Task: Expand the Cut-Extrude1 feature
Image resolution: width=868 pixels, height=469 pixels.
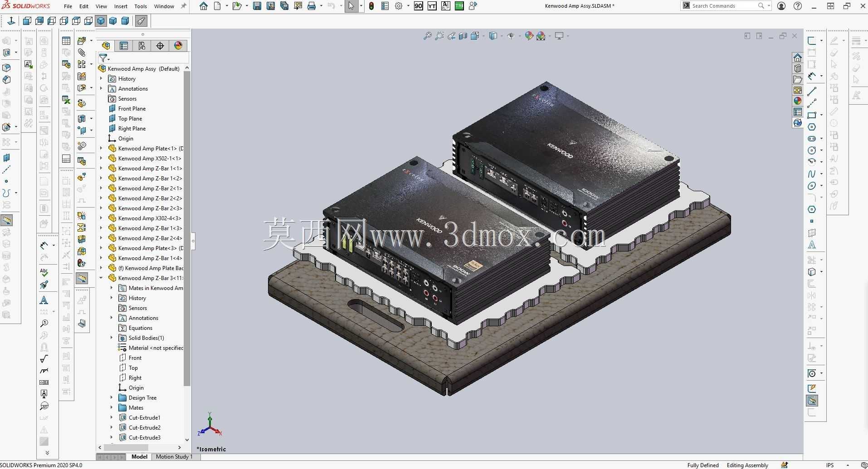Action: pos(112,417)
